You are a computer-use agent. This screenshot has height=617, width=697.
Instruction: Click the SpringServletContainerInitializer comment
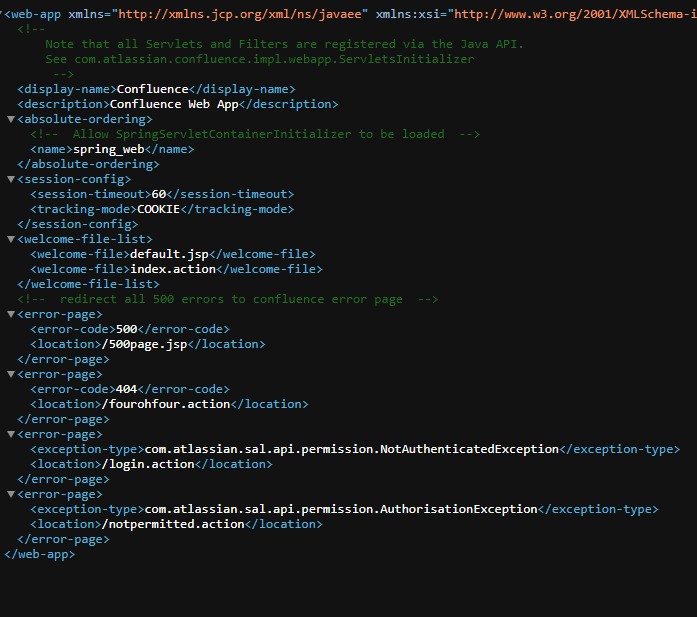coord(255,134)
